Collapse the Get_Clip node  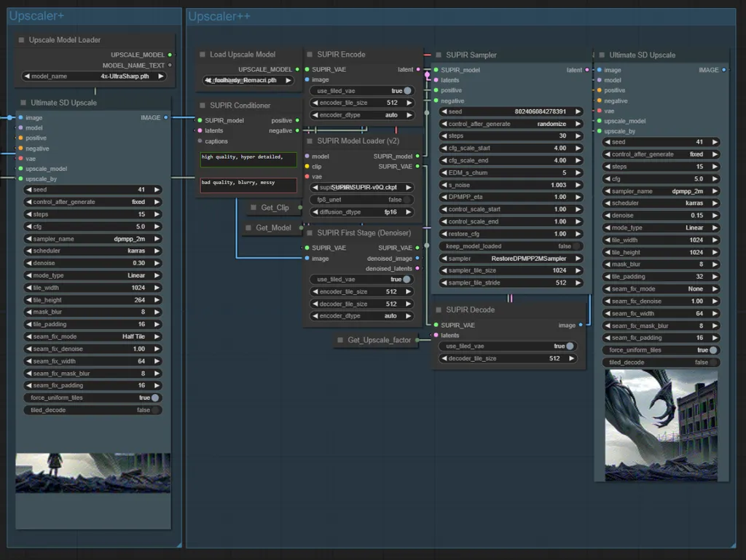pyautogui.click(x=254, y=208)
